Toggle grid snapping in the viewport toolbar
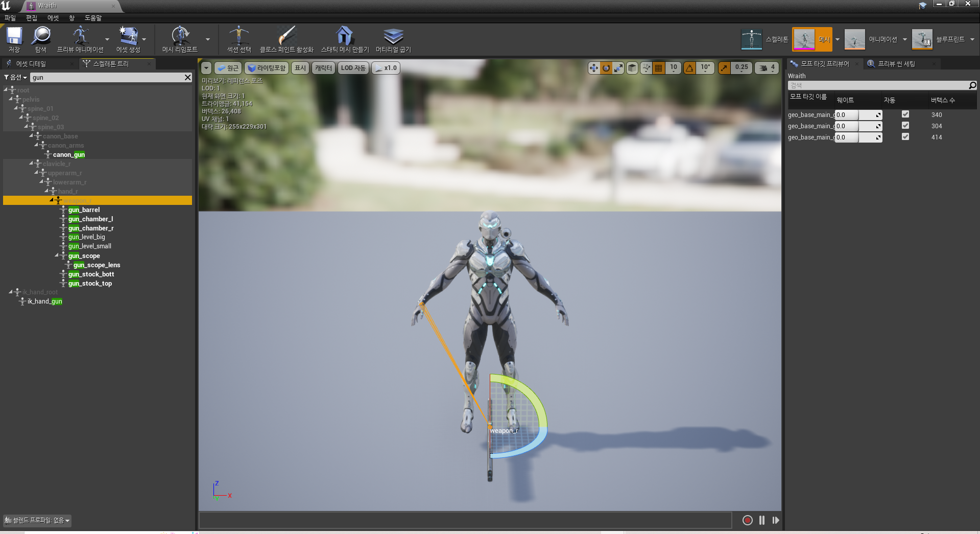This screenshot has width=980, height=534. (659, 68)
